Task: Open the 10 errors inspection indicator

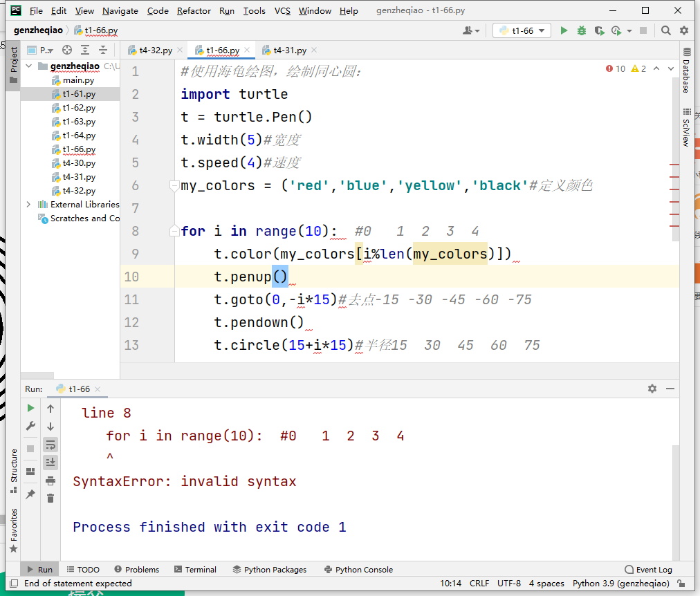Action: tap(616, 68)
